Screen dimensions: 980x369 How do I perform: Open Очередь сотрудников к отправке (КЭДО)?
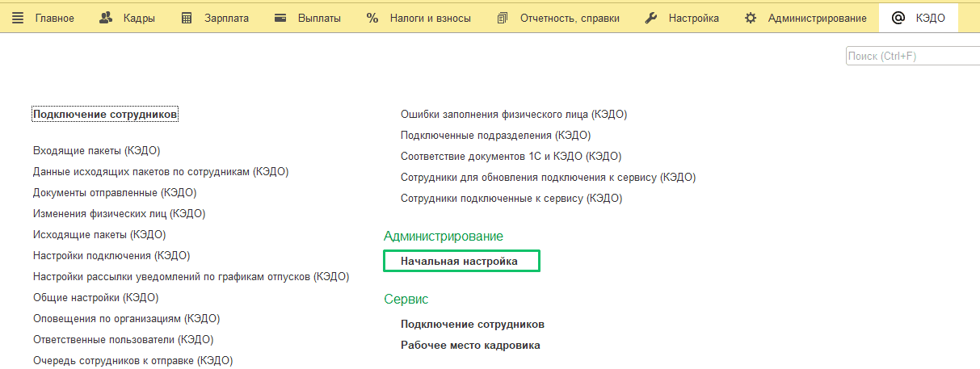[x=132, y=361]
